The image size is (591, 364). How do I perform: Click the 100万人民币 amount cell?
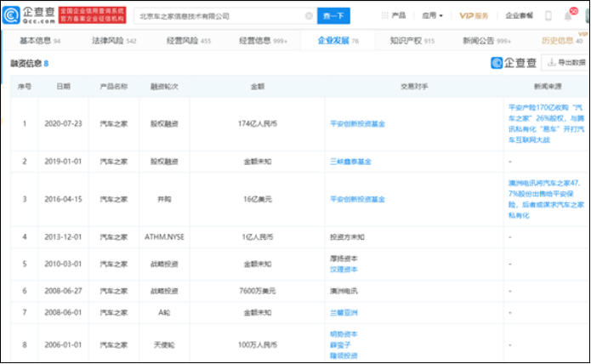(258, 344)
